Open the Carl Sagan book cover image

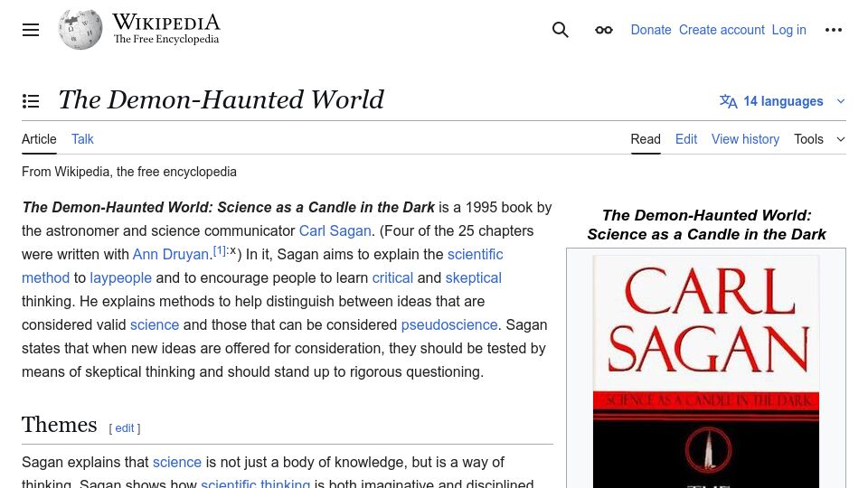[x=706, y=371]
